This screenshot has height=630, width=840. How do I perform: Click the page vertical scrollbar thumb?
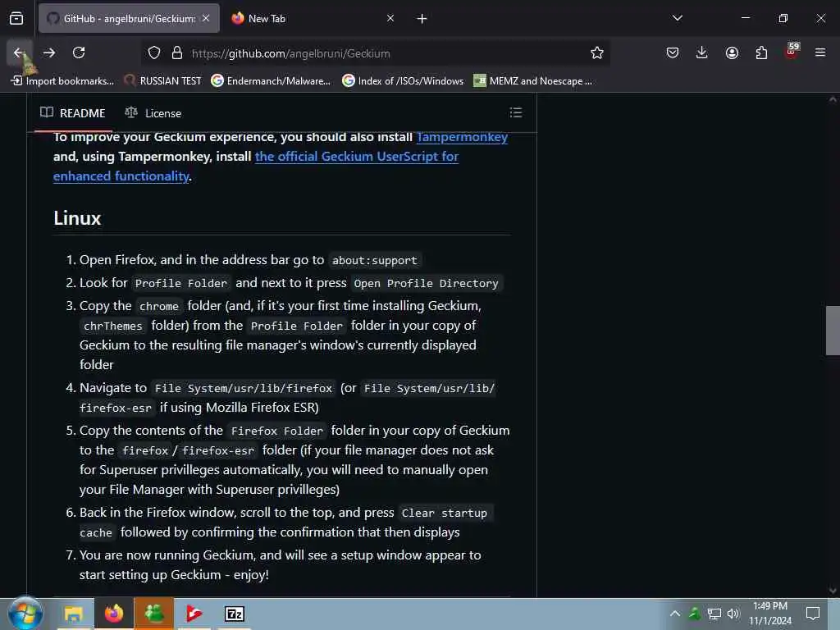(833, 331)
